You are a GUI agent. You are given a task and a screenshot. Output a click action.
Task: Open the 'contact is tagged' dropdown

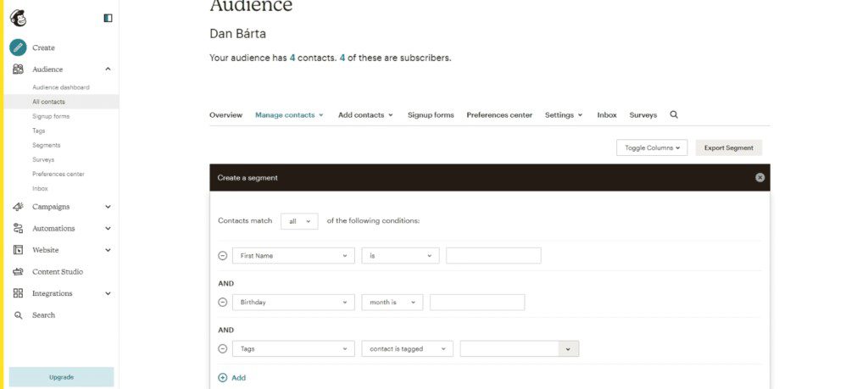coord(408,348)
